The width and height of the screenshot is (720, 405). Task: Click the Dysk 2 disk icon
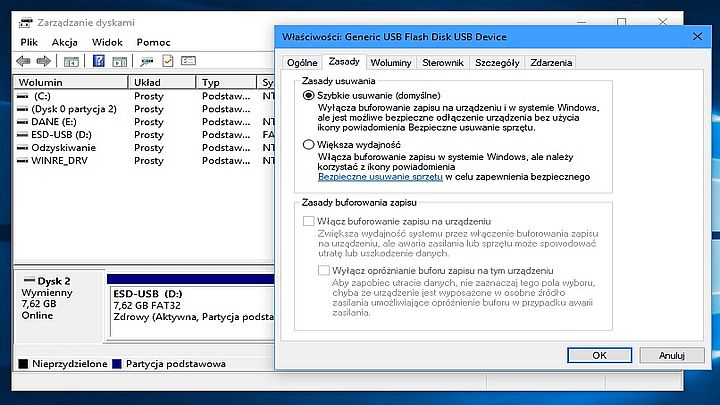pyautogui.click(x=29, y=280)
